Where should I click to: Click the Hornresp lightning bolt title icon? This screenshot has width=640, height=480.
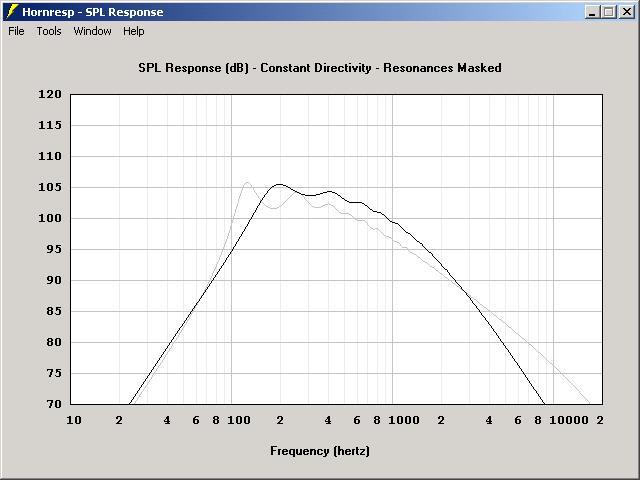(12, 12)
